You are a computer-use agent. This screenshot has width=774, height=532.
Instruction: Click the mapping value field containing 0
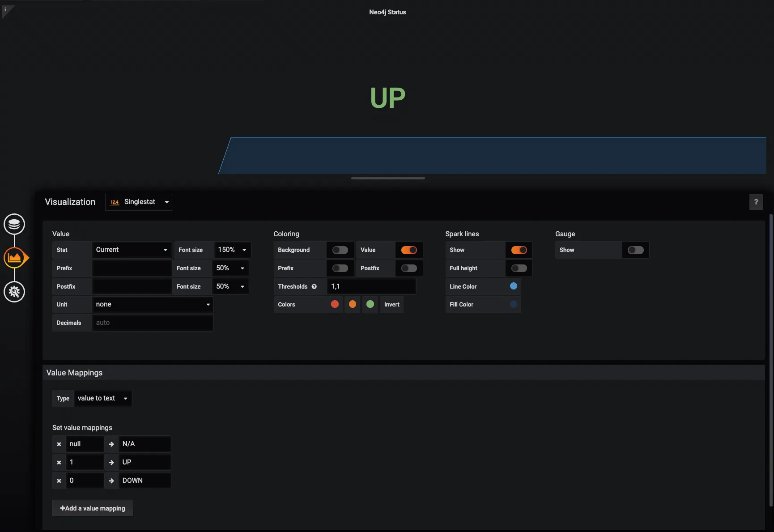85,481
